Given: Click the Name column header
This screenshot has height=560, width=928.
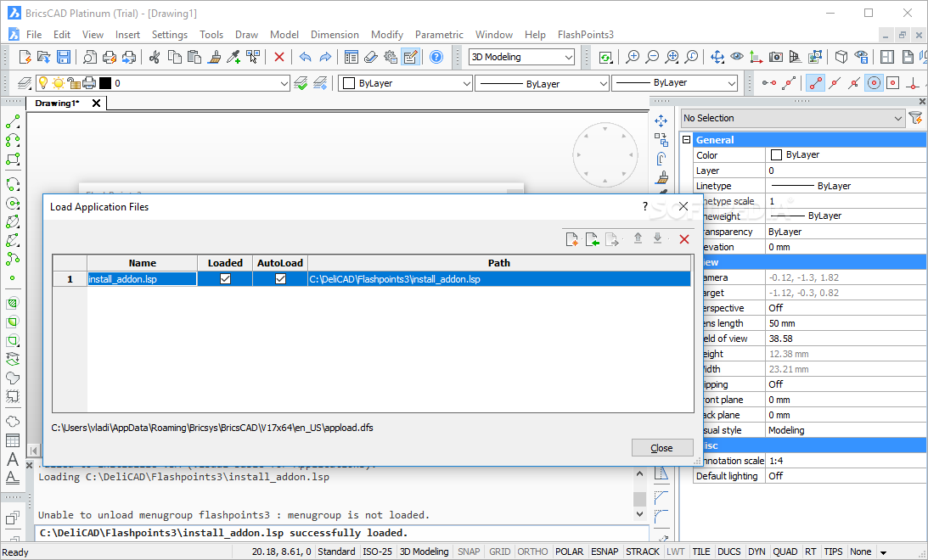Looking at the screenshot, I should pyautogui.click(x=142, y=262).
